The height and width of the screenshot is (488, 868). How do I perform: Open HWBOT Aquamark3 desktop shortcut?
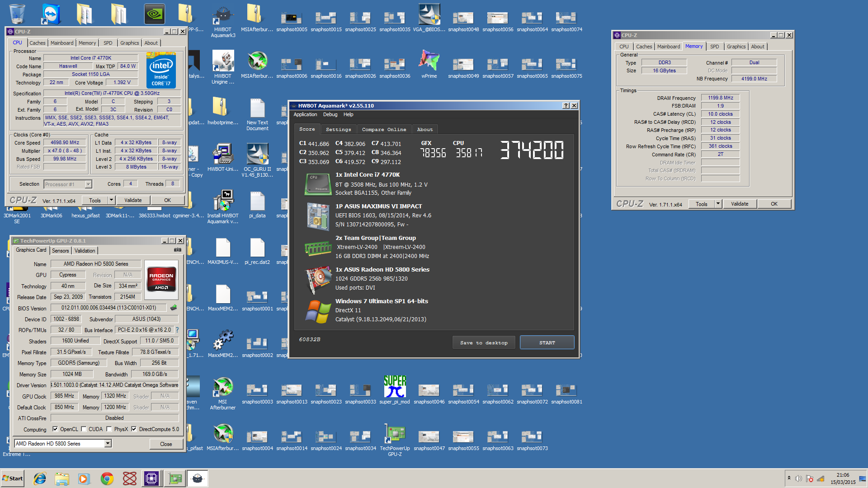pyautogui.click(x=223, y=21)
